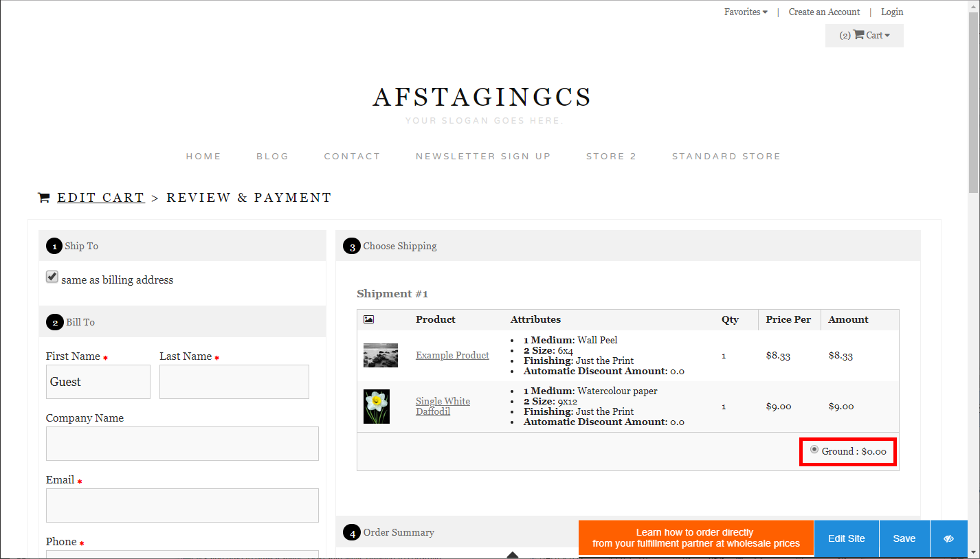The height and width of the screenshot is (559, 980).
Task: Click the shopping cart icon in header
Action: click(858, 35)
